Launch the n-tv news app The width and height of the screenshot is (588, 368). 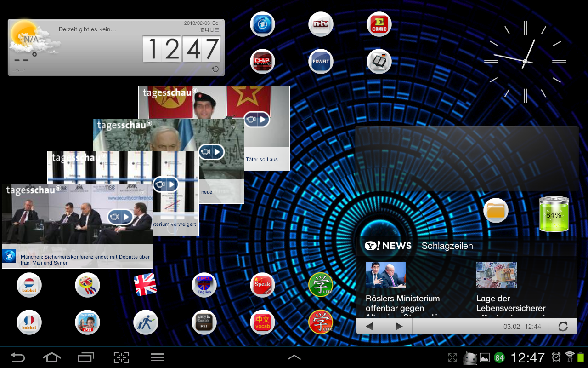click(x=321, y=24)
